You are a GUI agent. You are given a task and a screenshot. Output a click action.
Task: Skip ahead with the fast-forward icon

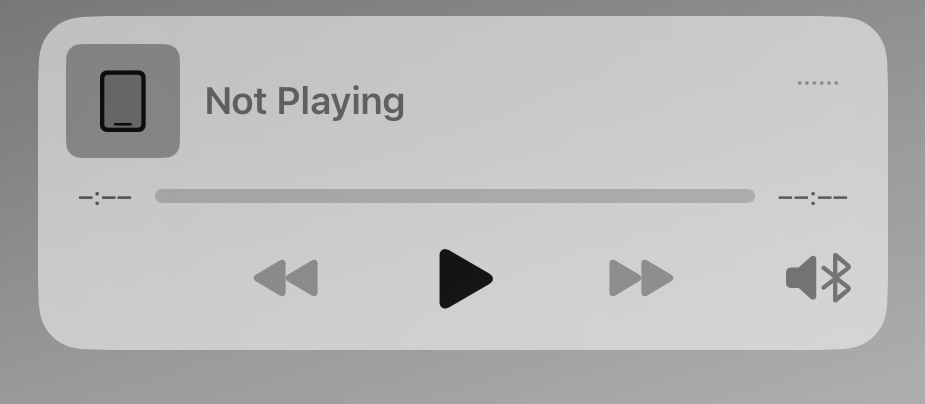[x=641, y=278]
